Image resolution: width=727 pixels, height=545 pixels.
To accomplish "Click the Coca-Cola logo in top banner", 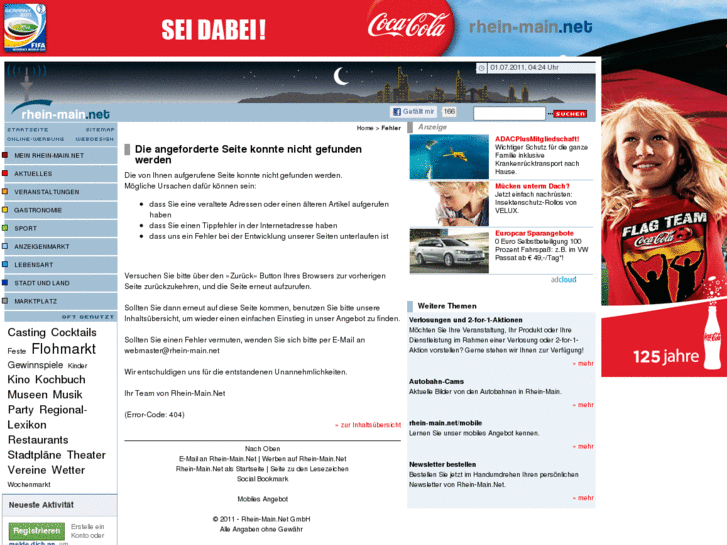I will 408,25.
